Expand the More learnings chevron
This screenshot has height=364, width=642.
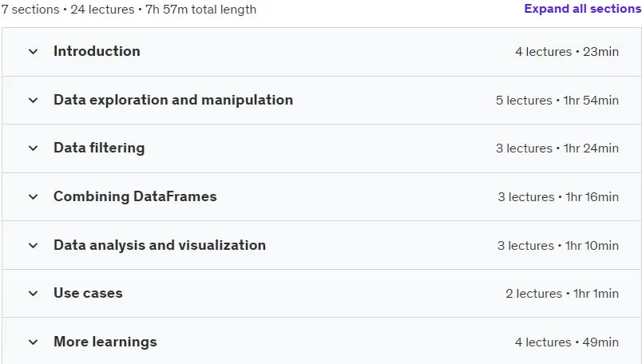coord(34,342)
